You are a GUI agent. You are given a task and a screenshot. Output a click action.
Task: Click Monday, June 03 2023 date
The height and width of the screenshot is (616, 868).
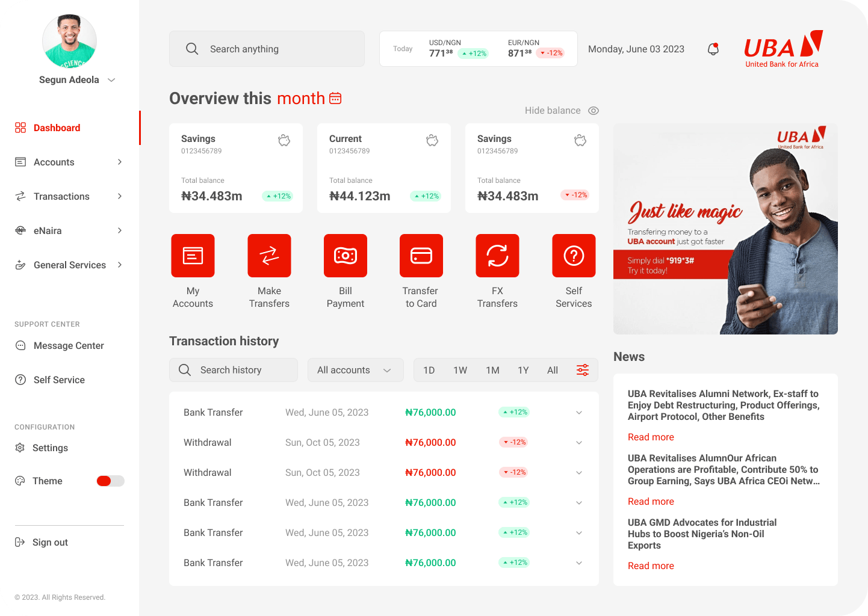click(636, 49)
